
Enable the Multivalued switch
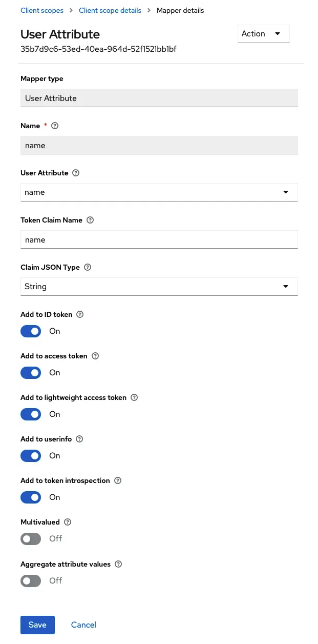(x=31, y=539)
